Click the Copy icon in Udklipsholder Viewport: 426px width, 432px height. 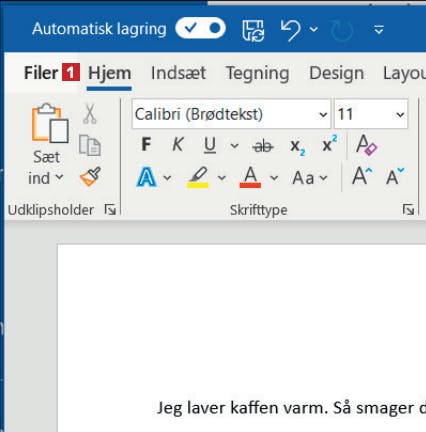point(89,145)
